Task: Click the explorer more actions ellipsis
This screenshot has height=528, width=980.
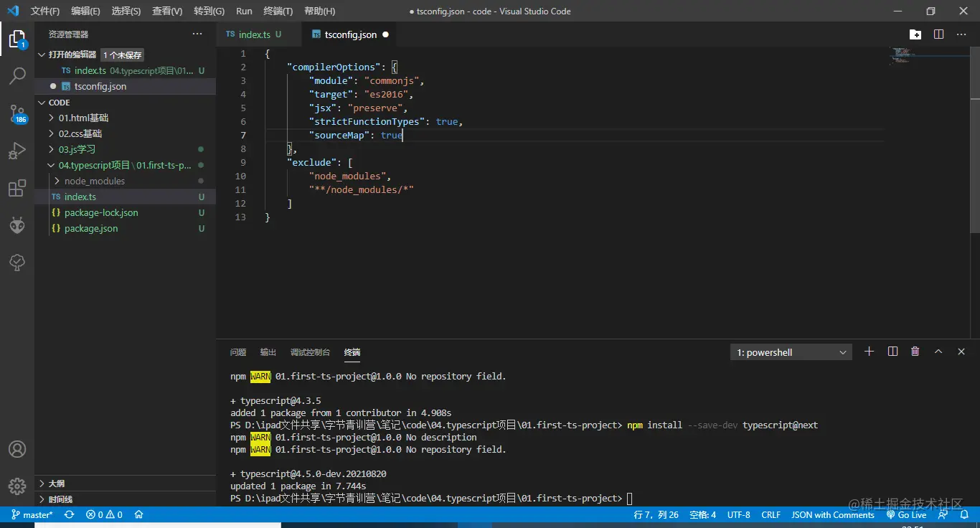Action: 197,34
